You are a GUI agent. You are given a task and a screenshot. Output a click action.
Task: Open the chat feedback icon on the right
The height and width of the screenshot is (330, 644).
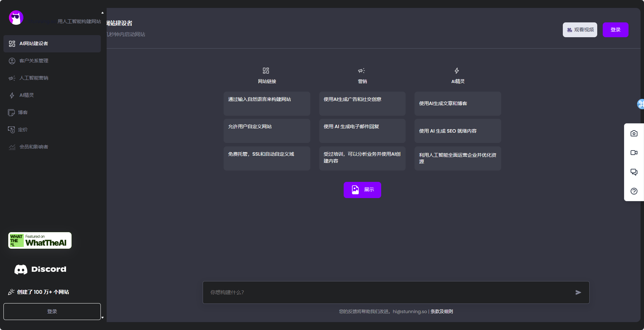[x=634, y=172]
